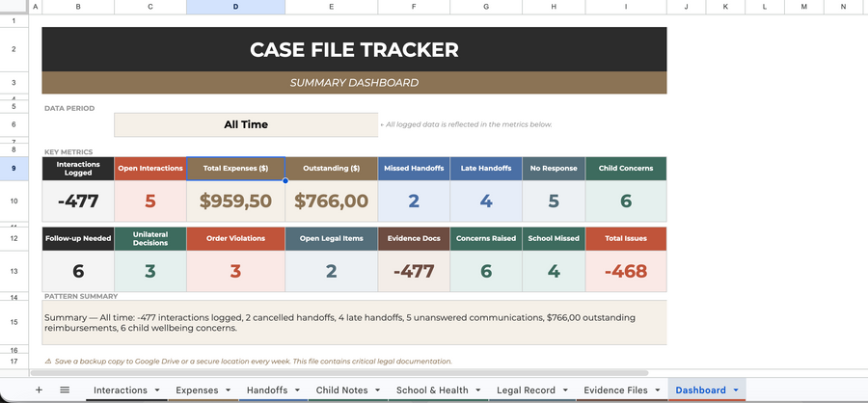Click the 'DATA PERIOD' label
This screenshot has height=403, width=868.
pyautogui.click(x=69, y=109)
